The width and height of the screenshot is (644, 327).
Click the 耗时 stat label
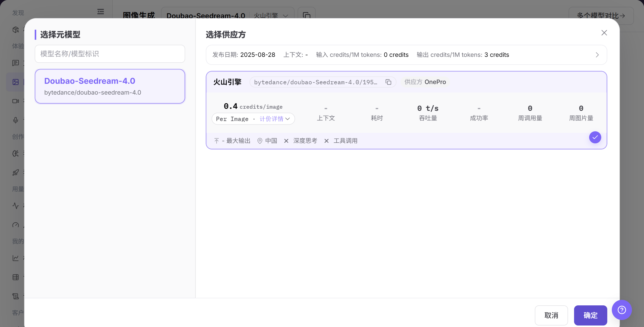[377, 118]
